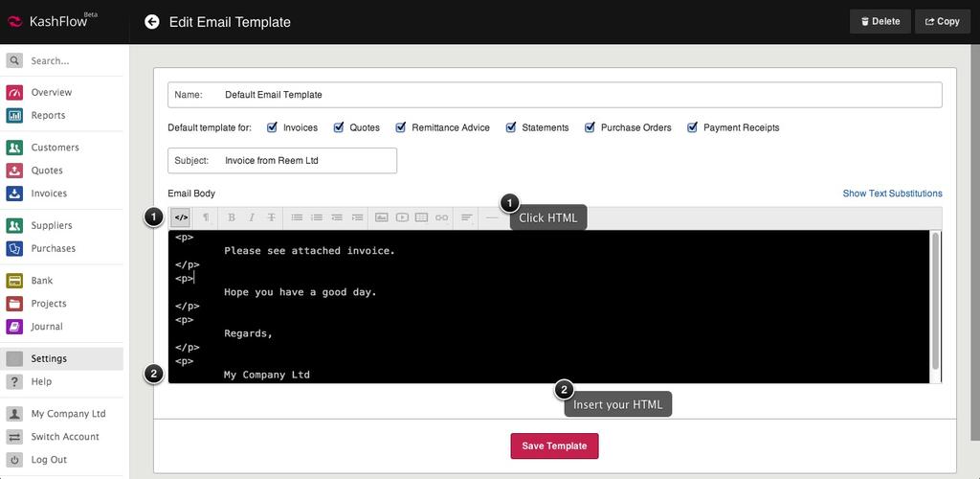Click the back arrow beside Edit Email Template
Image resolution: width=980 pixels, height=479 pixels.
click(152, 21)
